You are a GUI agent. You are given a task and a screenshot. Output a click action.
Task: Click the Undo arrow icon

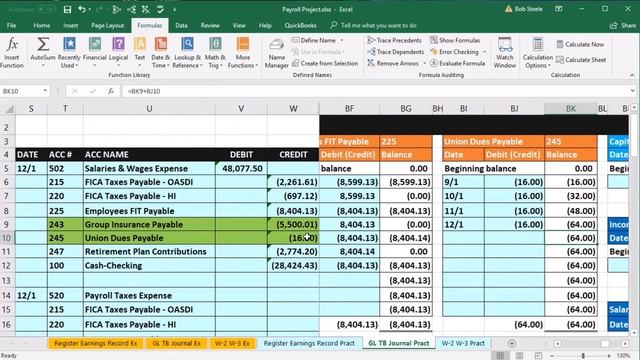(x=82, y=9)
